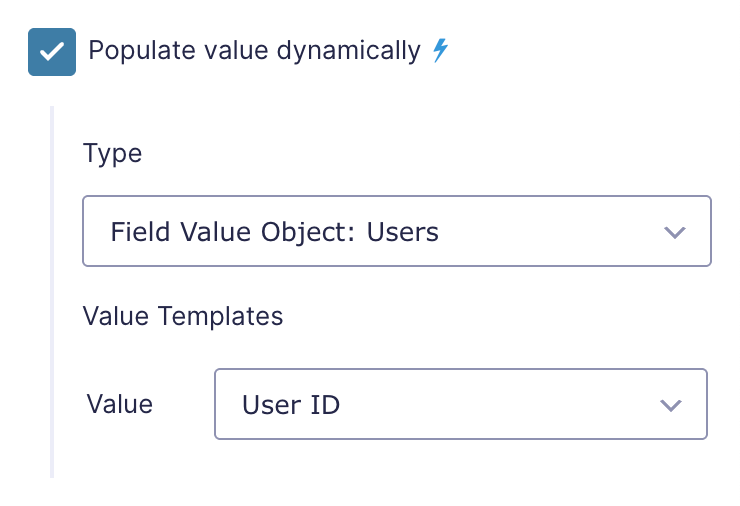The width and height of the screenshot is (740, 506).
Task: Expand the value template options using the down arrow
Action: click(x=671, y=405)
